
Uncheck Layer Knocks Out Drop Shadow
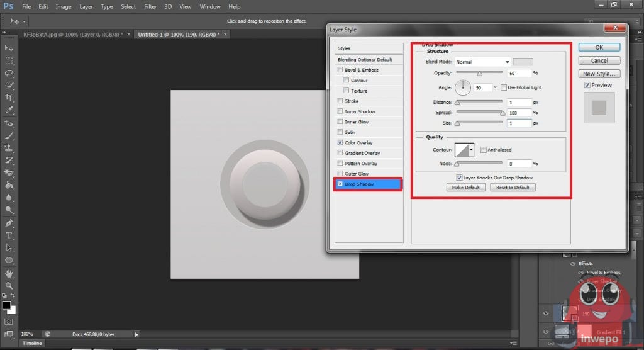pyautogui.click(x=459, y=178)
